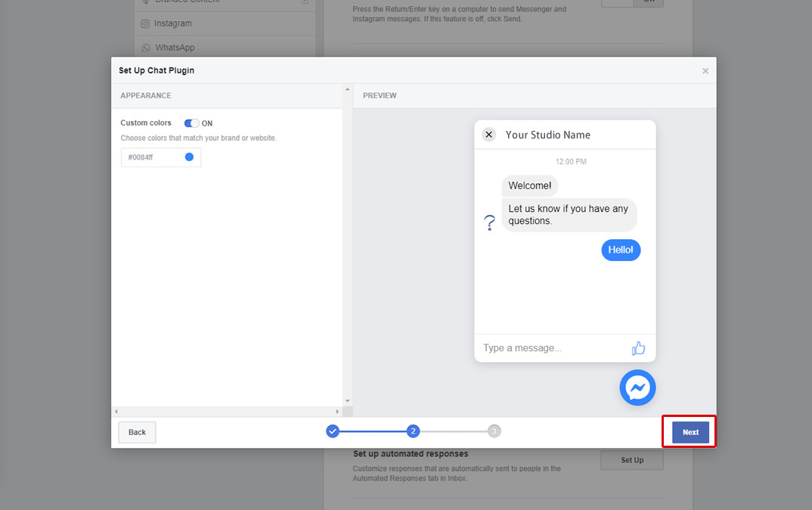Click the APPEARANCE section header
The height and width of the screenshot is (510, 812).
point(146,96)
